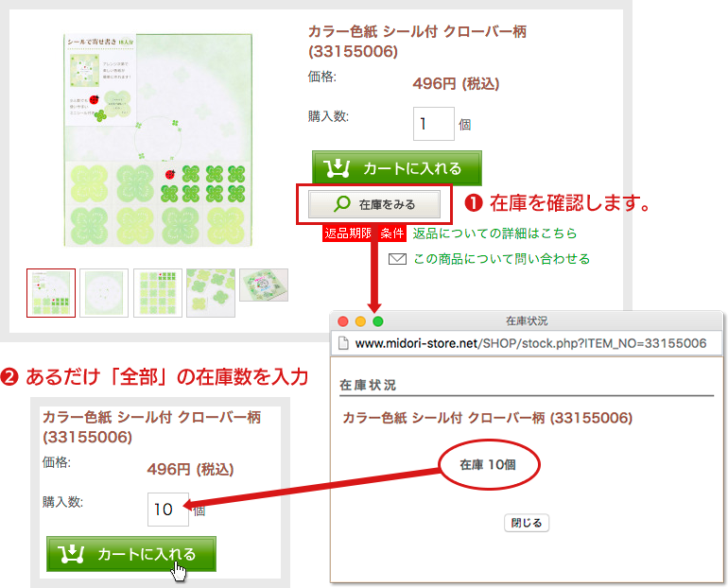The image size is (728, 588).
Task: Click the quantity field showing 10
Action: coord(168,510)
